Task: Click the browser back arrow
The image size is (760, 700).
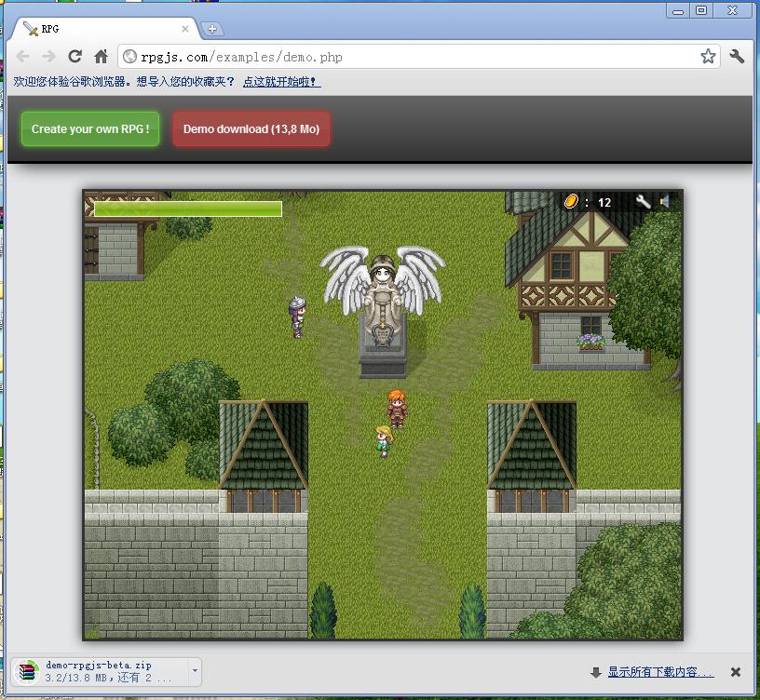Action: 22,57
